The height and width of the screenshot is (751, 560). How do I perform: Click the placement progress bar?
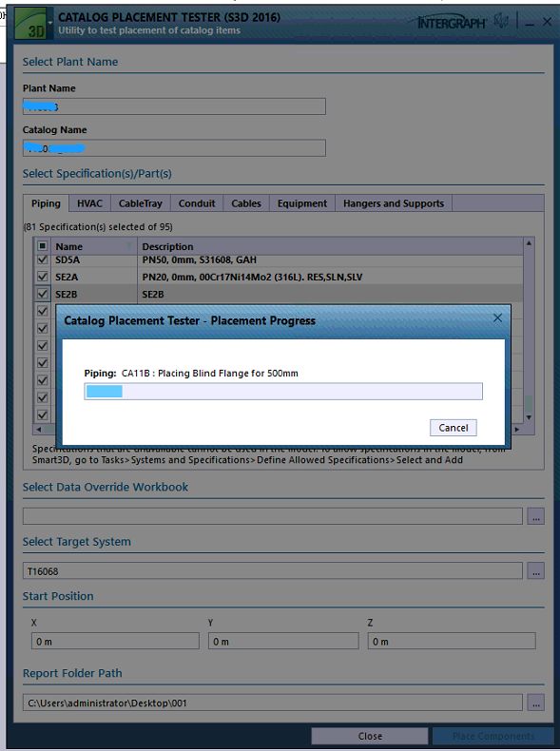click(283, 392)
